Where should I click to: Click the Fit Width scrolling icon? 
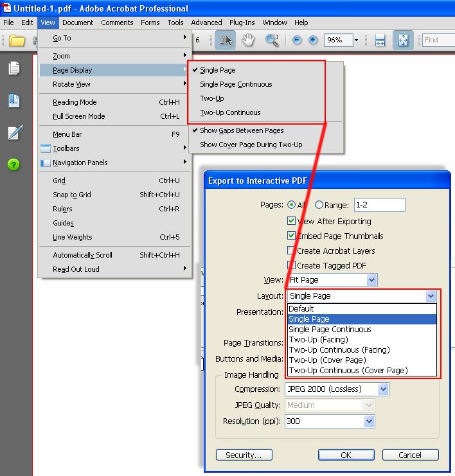380,40
